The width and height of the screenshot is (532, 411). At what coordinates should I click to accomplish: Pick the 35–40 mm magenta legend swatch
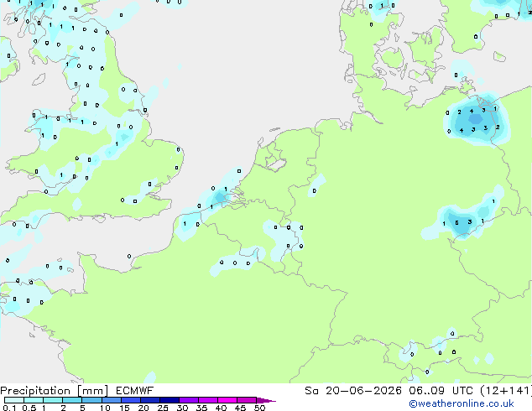click(x=208, y=400)
